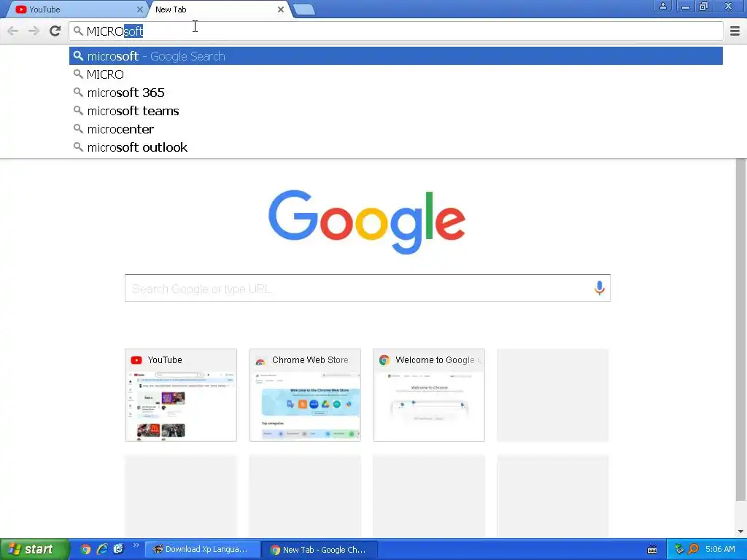
Task: Click the magnifier tray icon
Action: tap(694, 550)
